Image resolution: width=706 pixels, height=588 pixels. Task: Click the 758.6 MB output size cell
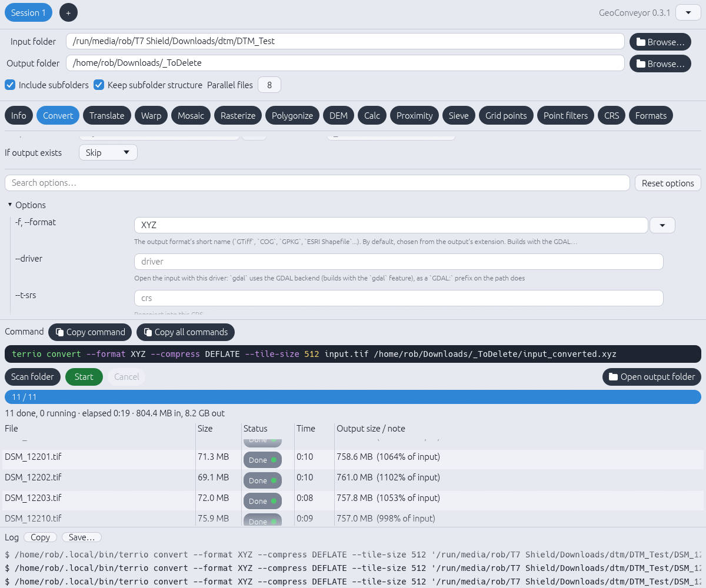click(x=388, y=457)
